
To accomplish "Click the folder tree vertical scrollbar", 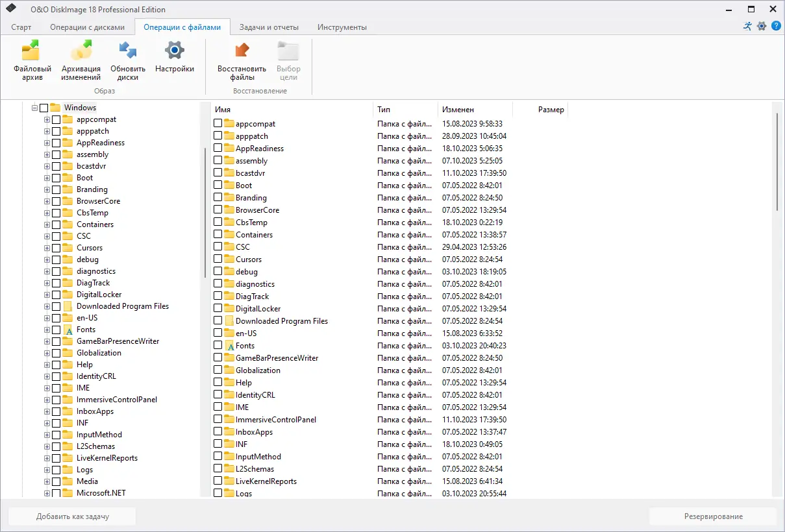I will pyautogui.click(x=205, y=212).
